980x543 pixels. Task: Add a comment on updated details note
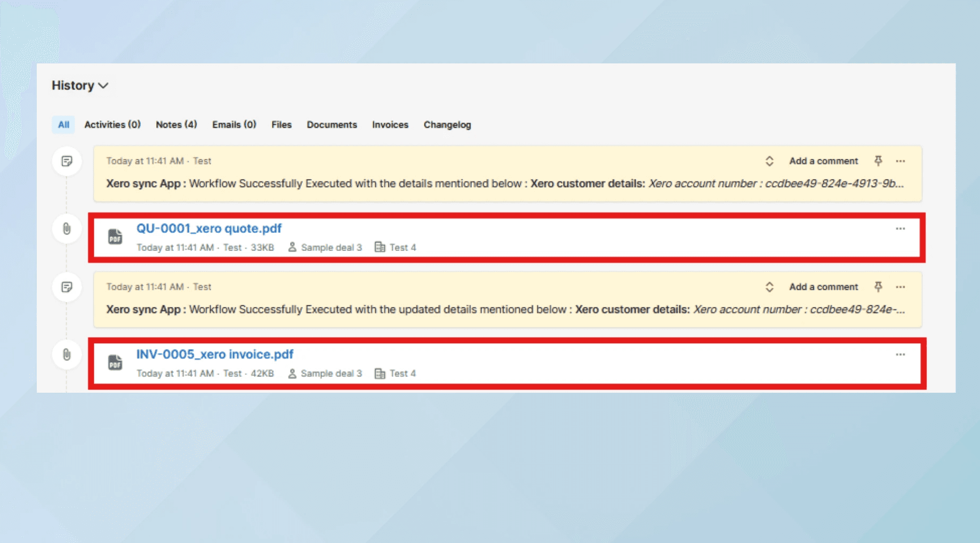coord(824,287)
